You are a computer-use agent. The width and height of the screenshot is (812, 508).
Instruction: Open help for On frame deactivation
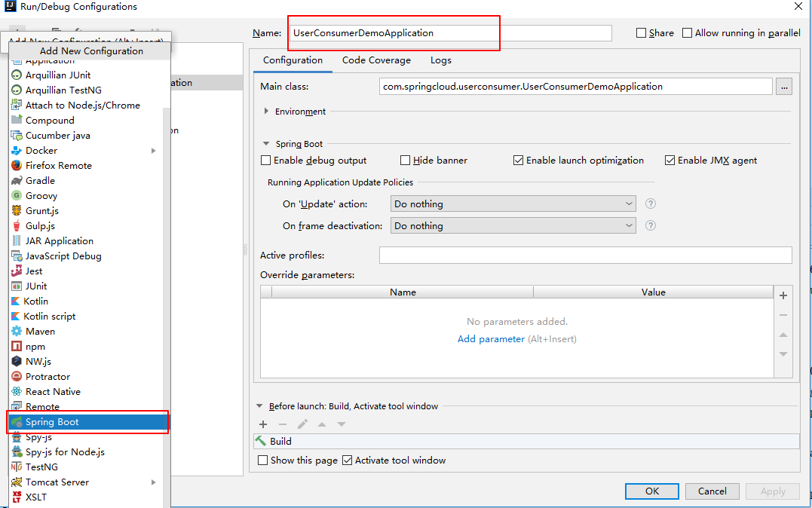click(x=651, y=225)
